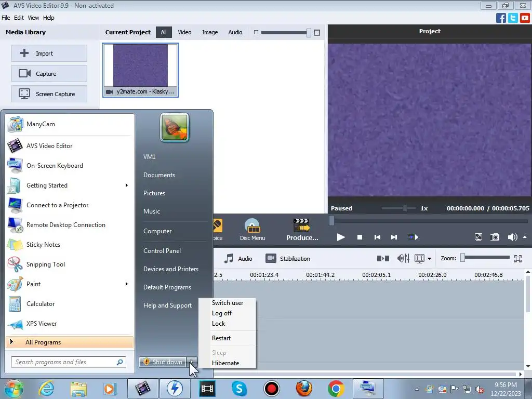Expand All Programs in Start menu
This screenshot has width=532, height=399.
coord(70,342)
